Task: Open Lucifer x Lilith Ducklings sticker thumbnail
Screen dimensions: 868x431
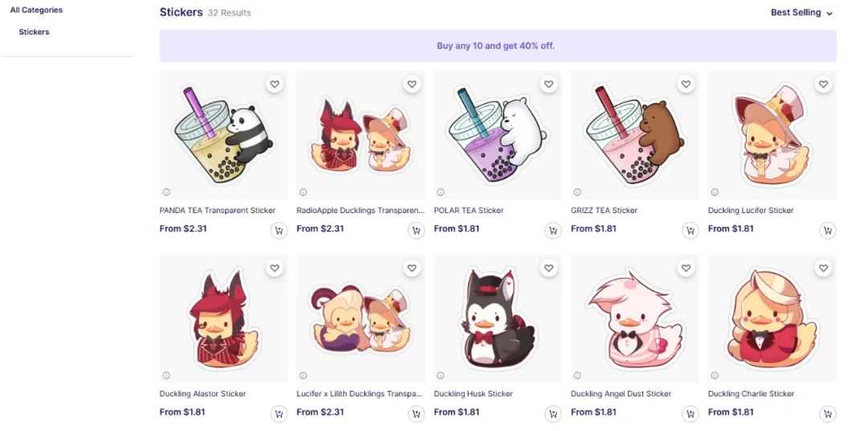Action: 361,319
